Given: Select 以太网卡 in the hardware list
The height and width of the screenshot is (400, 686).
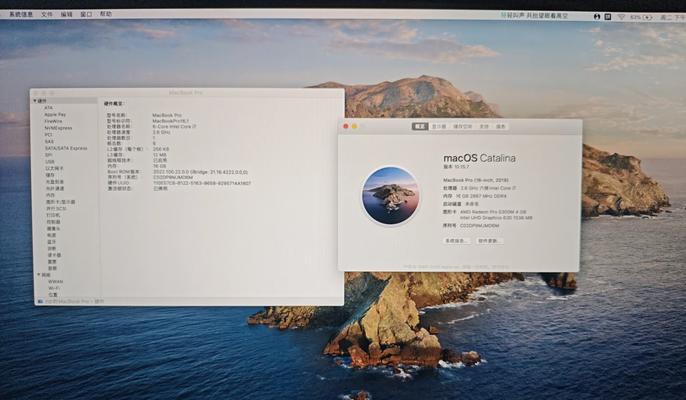Looking at the screenshot, I should 54,168.
